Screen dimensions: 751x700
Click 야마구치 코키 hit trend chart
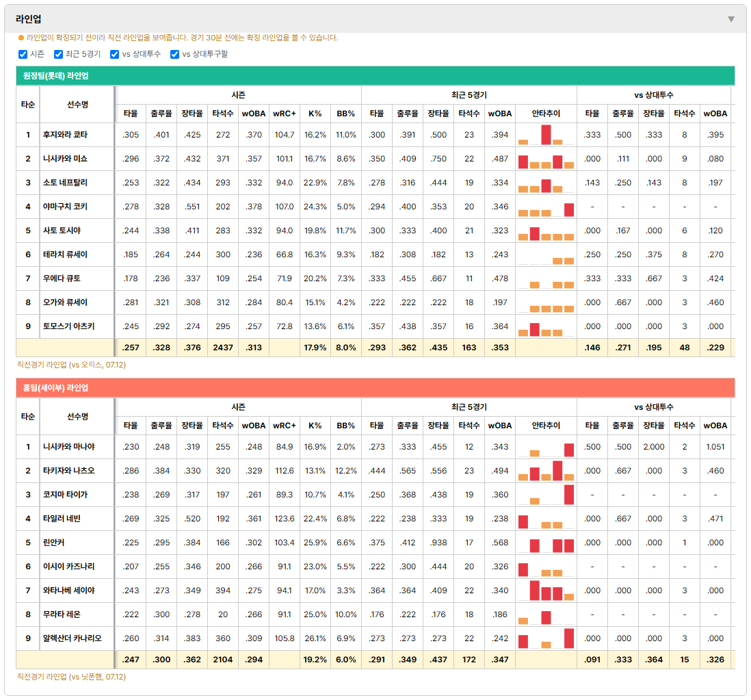546,207
